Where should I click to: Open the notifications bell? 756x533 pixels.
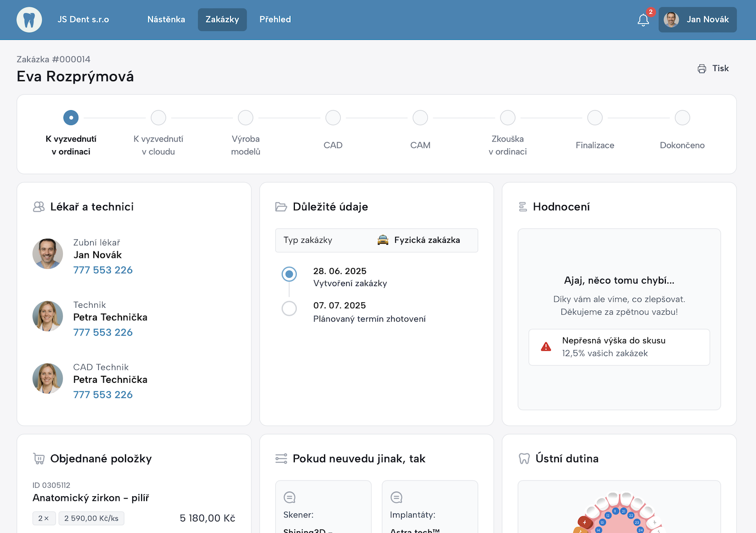(643, 20)
